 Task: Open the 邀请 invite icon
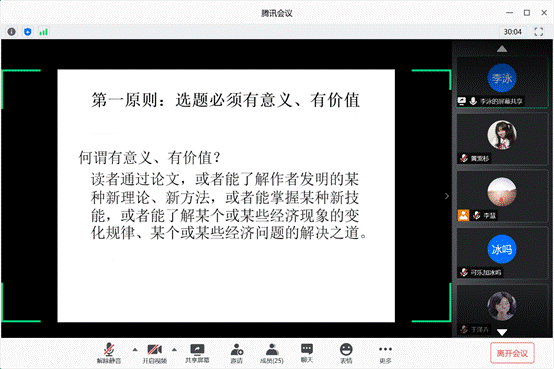point(237,353)
